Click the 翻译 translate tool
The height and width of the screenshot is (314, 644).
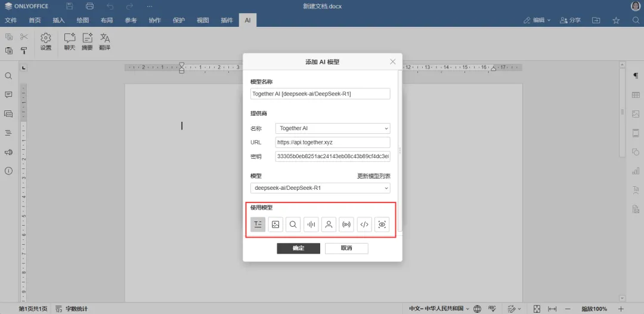[x=105, y=42]
